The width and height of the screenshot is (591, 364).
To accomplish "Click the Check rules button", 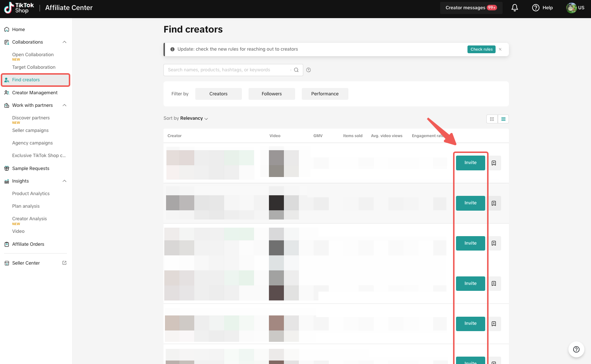I will coord(481,49).
